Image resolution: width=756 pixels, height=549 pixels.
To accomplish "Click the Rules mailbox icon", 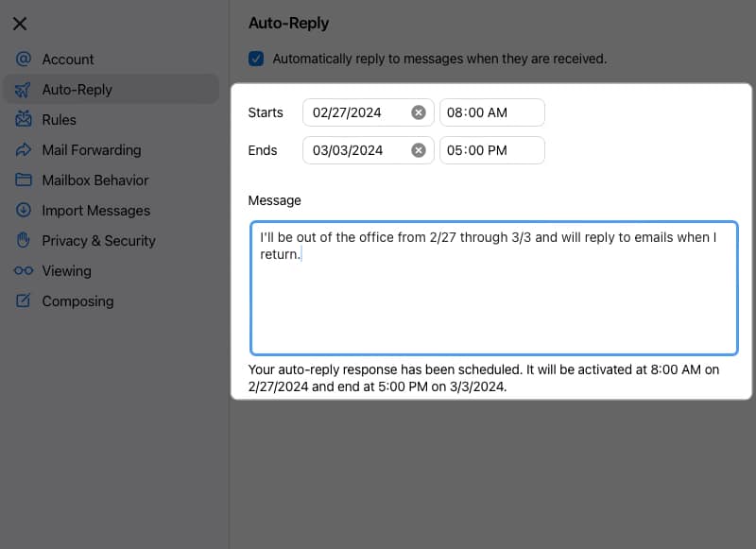I will 23,119.
